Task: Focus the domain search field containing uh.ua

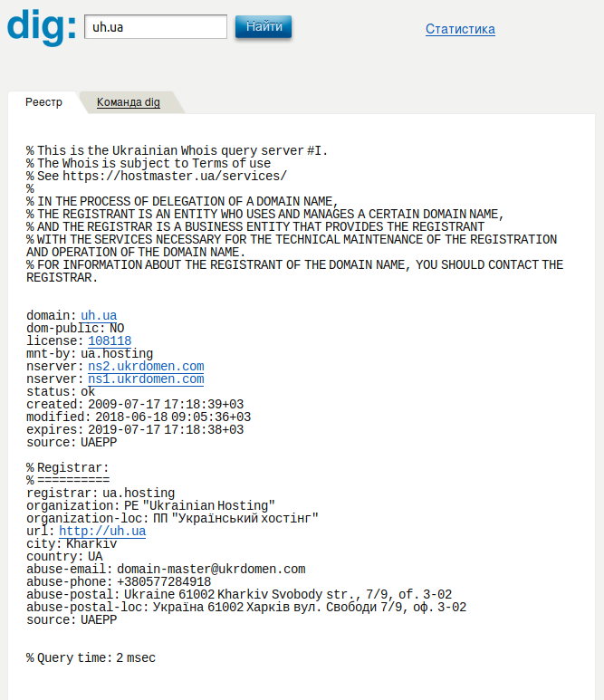Action: [x=156, y=27]
